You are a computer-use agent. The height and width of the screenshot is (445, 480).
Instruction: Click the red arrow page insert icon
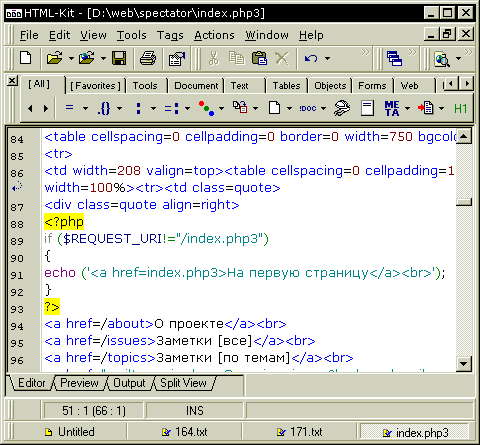click(x=425, y=108)
